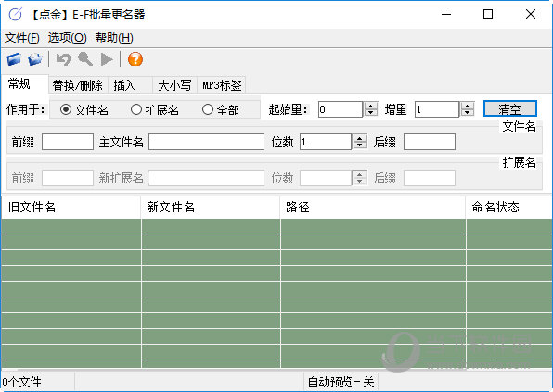The width and height of the screenshot is (553, 392).
Task: Click the 0个文件 status bar text
Action: pyautogui.click(x=22, y=382)
